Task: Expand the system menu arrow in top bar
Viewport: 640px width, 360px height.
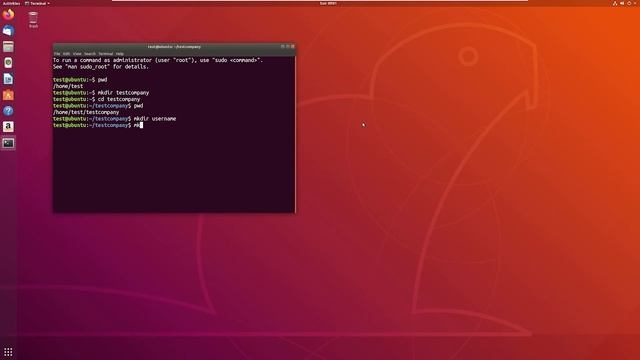Action: coord(635,3)
